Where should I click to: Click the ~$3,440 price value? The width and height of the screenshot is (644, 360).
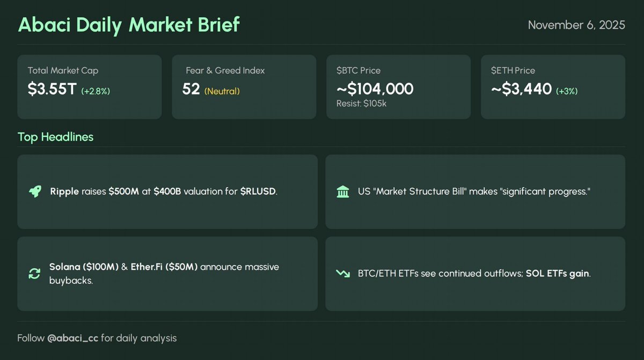pos(522,90)
